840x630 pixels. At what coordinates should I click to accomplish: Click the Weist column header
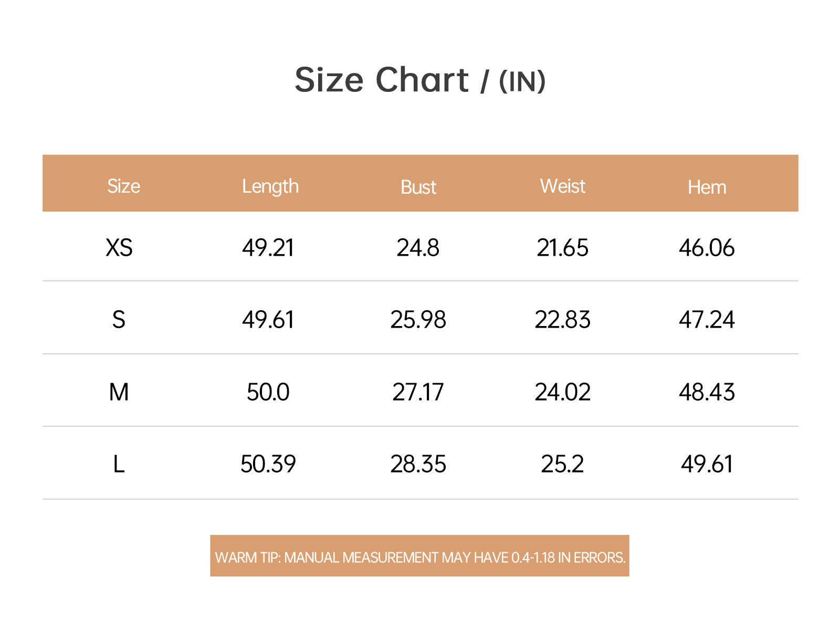(x=563, y=186)
